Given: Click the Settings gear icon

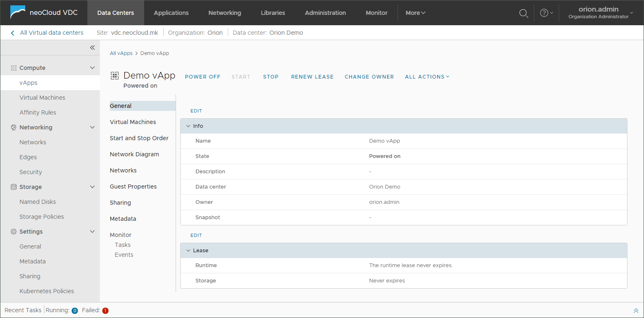Looking at the screenshot, I should 14,232.
